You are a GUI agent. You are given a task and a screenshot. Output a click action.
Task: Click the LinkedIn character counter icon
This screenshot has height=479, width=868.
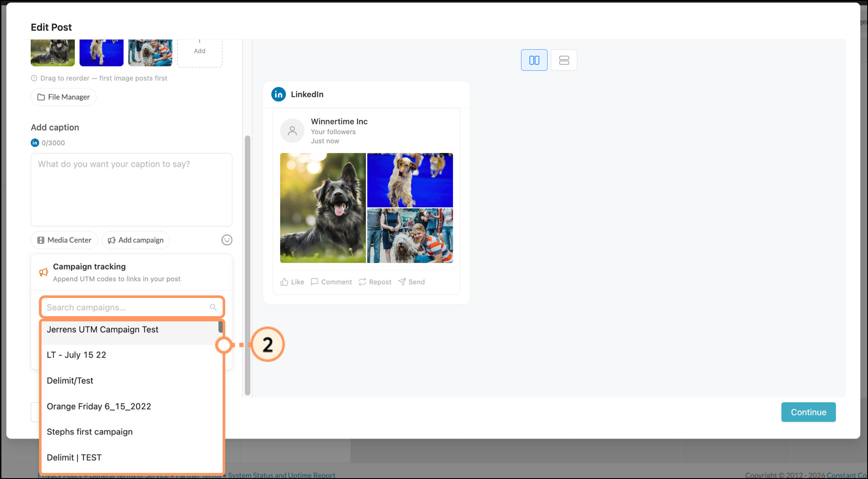(35, 142)
